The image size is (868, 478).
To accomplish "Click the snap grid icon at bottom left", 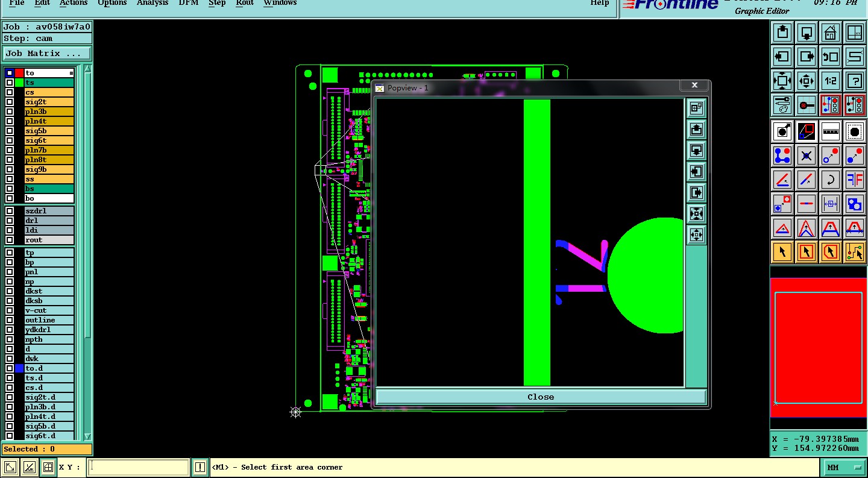I will coord(48,467).
